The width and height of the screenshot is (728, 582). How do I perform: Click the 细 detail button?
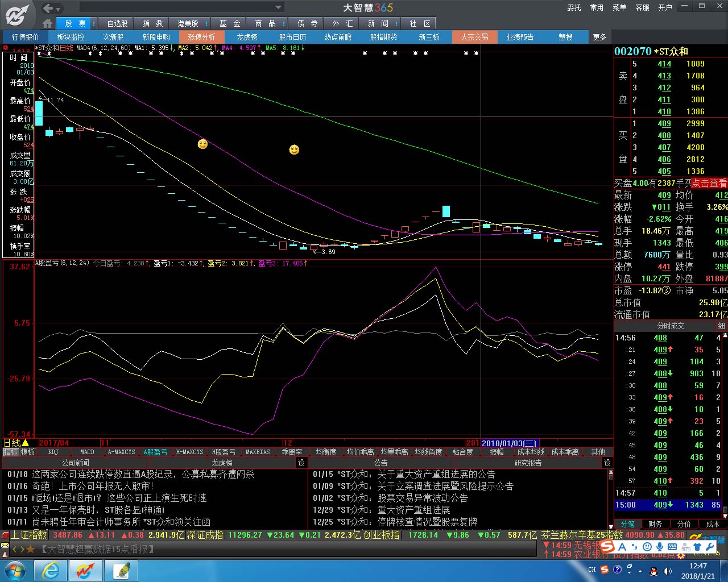[x=721, y=326]
